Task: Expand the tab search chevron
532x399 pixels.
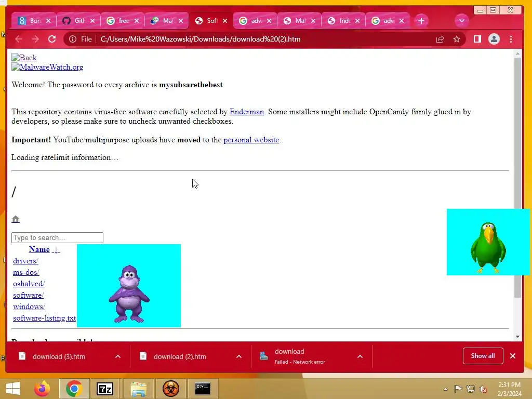Action: (461, 21)
